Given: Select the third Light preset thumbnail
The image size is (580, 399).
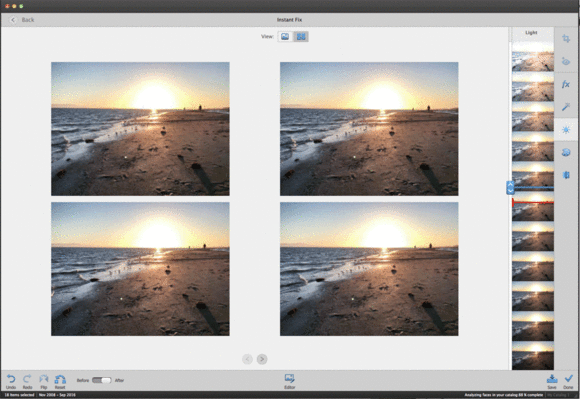Looking at the screenshot, I should click(x=533, y=116).
